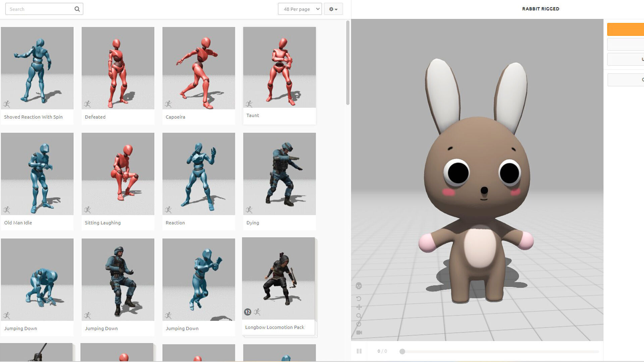
Task: Select the pan view arrows icon
Action: coord(359,307)
